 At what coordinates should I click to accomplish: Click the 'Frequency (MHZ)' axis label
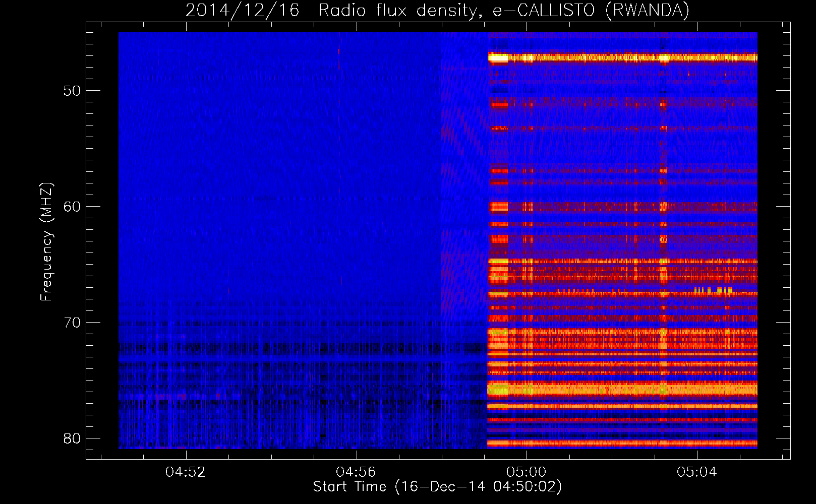[x=46, y=242]
